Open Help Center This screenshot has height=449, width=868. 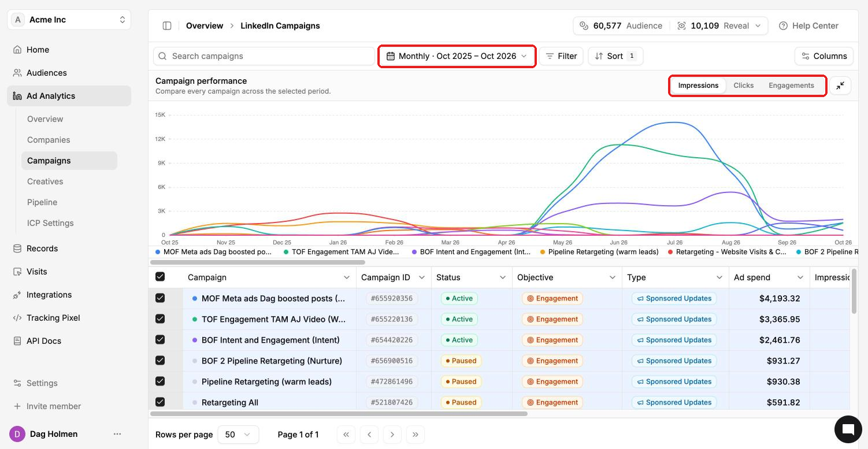coord(808,25)
